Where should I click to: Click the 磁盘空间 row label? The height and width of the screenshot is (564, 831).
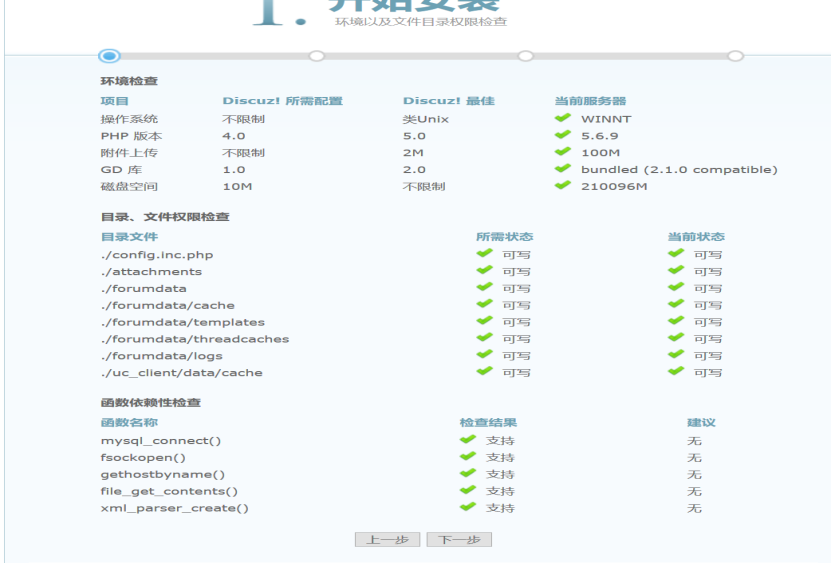tap(129, 187)
